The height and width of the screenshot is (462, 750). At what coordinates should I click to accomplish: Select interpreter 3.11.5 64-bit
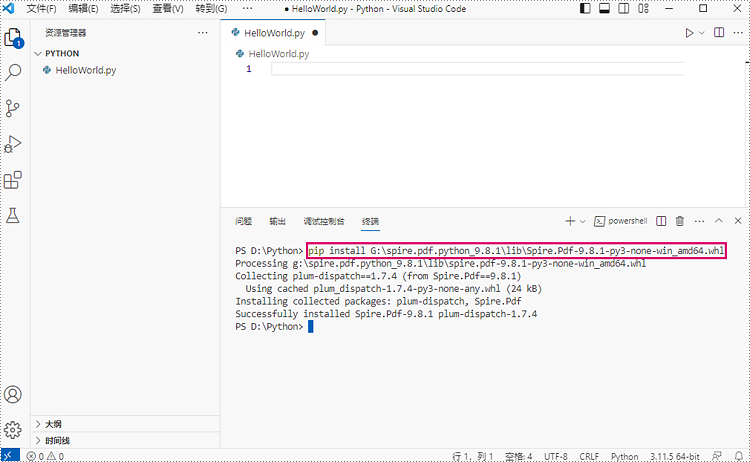pos(674,457)
